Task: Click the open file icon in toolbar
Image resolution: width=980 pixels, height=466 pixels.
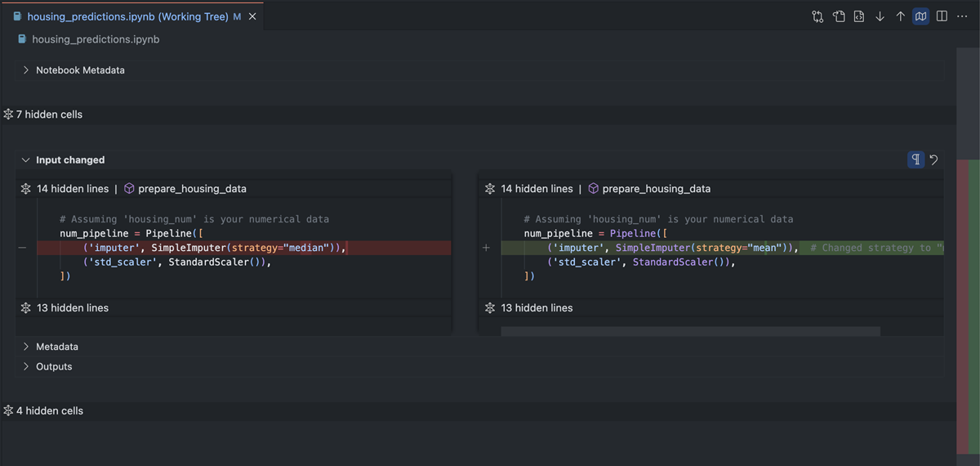Action: click(x=839, y=16)
